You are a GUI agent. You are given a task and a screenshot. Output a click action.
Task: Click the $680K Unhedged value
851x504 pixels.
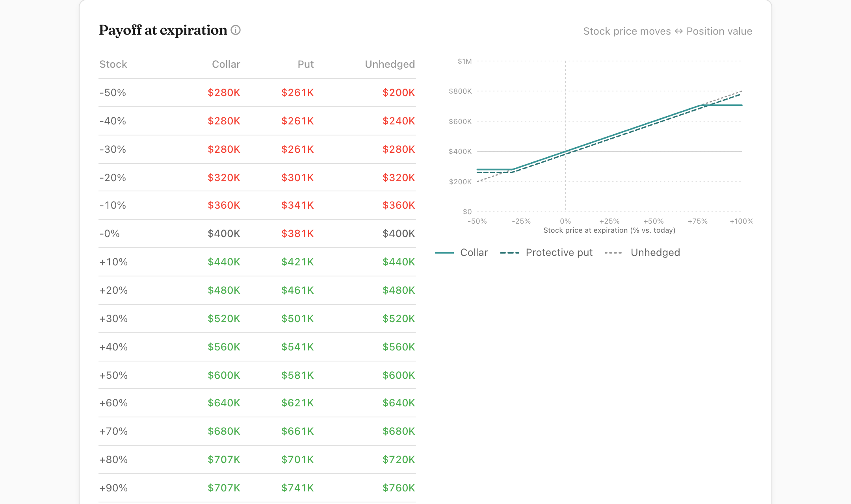click(x=399, y=431)
